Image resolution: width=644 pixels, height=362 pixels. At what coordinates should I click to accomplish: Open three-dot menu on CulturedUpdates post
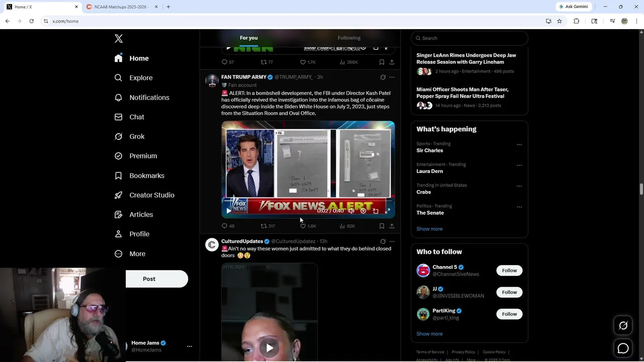click(x=392, y=241)
